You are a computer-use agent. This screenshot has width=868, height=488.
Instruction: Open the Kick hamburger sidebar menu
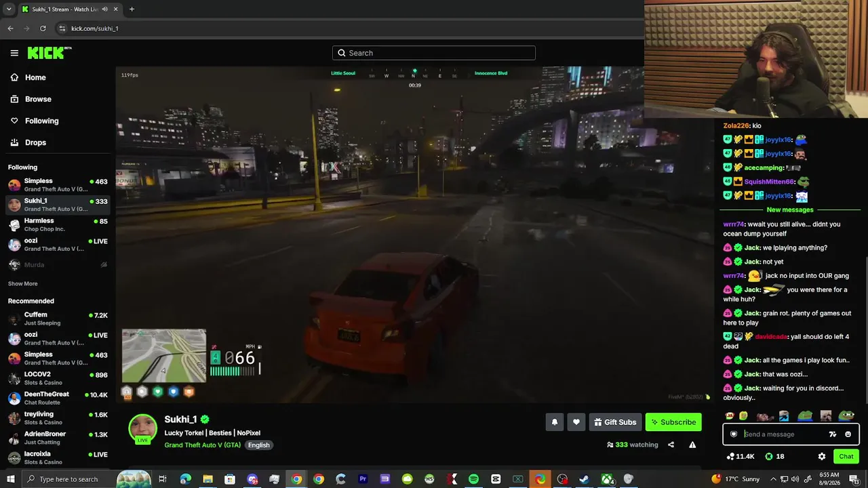(14, 53)
